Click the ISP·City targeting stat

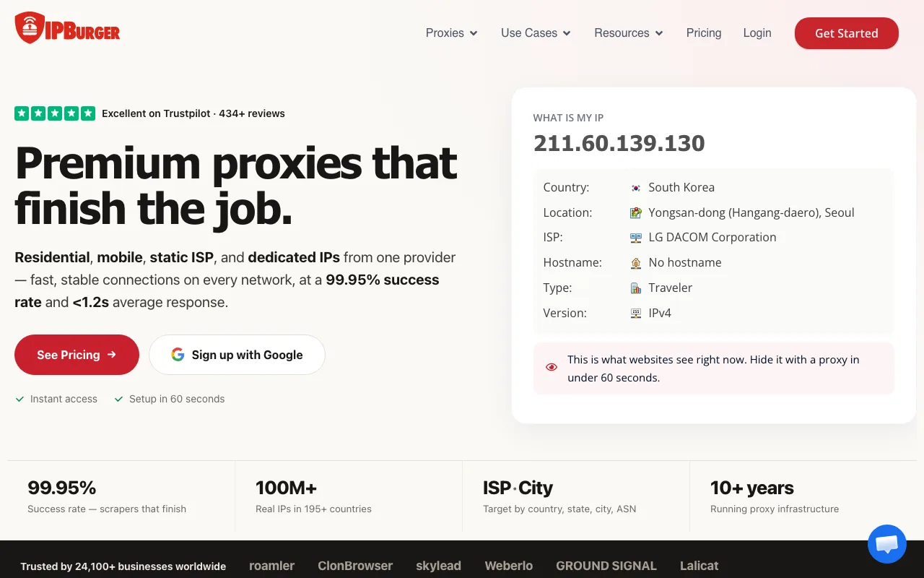[x=559, y=497]
